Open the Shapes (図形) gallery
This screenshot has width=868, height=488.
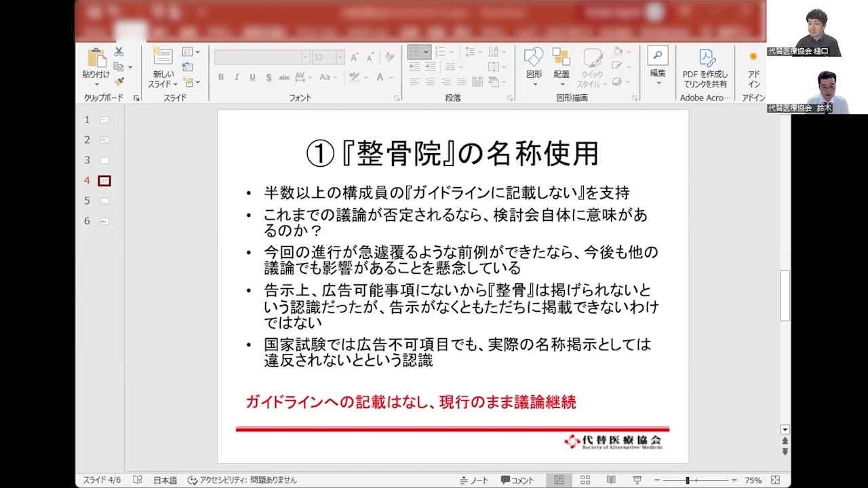click(x=534, y=58)
